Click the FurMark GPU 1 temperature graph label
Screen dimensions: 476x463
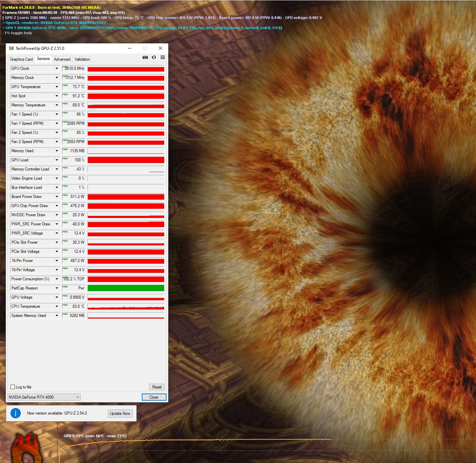[95, 436]
